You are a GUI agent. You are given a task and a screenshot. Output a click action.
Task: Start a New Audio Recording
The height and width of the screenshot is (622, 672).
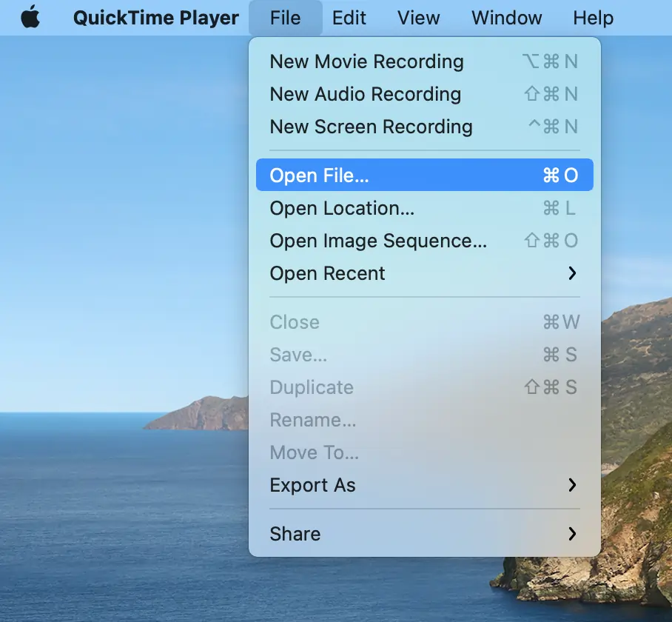pos(424,94)
